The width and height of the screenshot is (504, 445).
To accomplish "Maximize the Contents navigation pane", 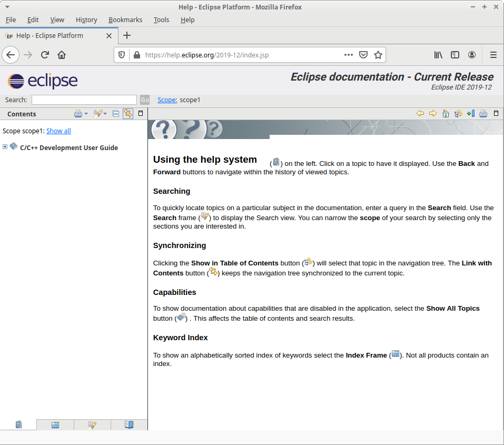I will pyautogui.click(x=141, y=113).
